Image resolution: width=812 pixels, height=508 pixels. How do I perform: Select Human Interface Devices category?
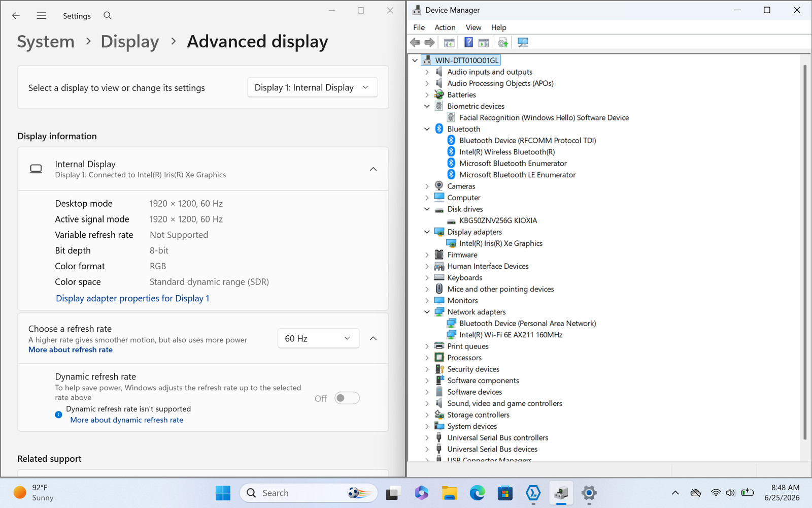(488, 266)
